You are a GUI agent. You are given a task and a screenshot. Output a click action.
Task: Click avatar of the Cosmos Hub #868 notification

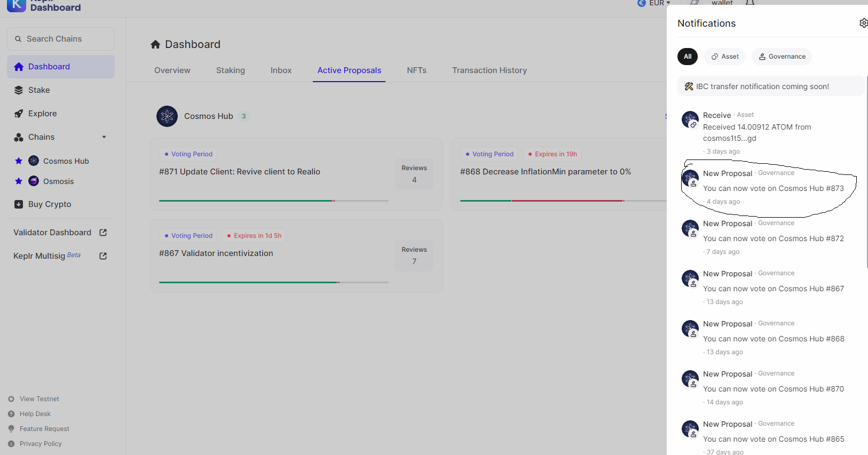(x=690, y=329)
